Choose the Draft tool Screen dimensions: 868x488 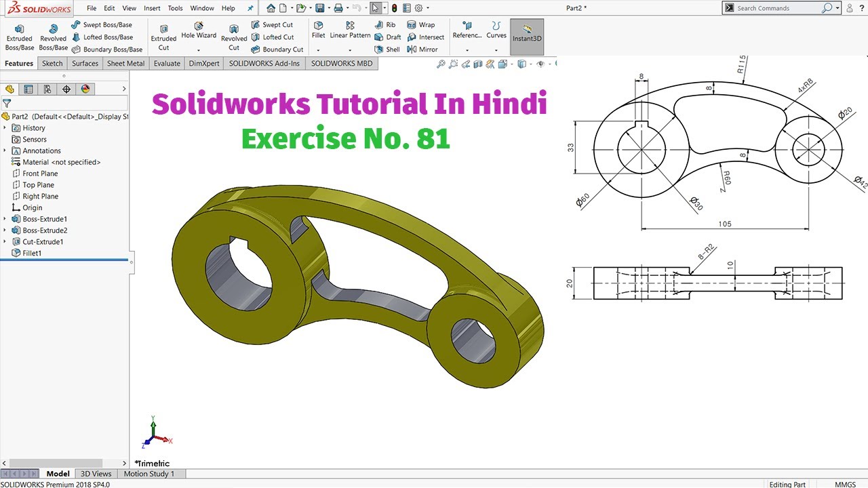[x=388, y=37]
